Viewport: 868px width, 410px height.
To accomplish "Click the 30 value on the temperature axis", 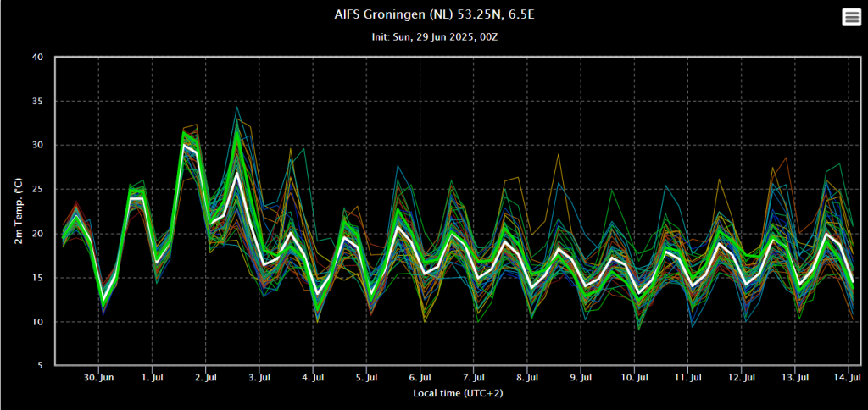I will point(37,146).
